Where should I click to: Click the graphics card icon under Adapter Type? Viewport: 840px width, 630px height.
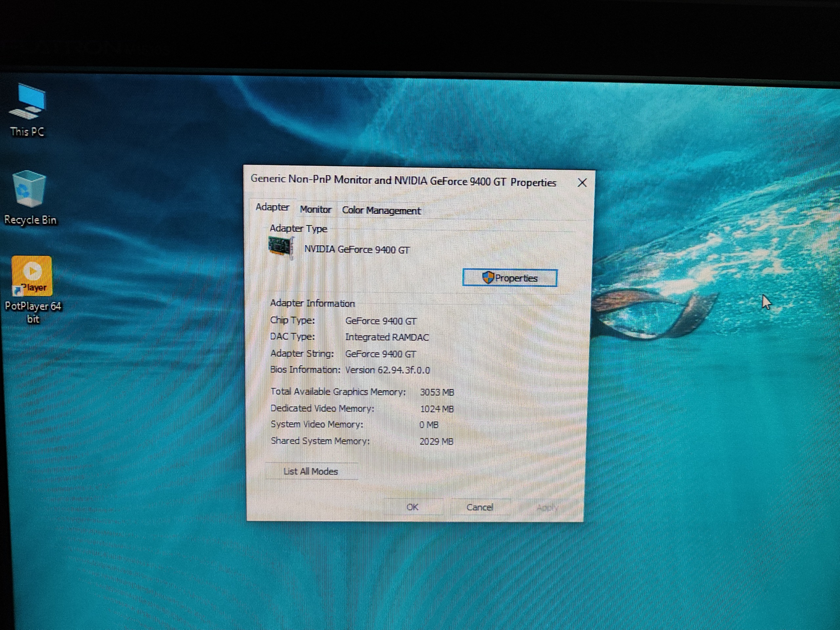coord(281,247)
